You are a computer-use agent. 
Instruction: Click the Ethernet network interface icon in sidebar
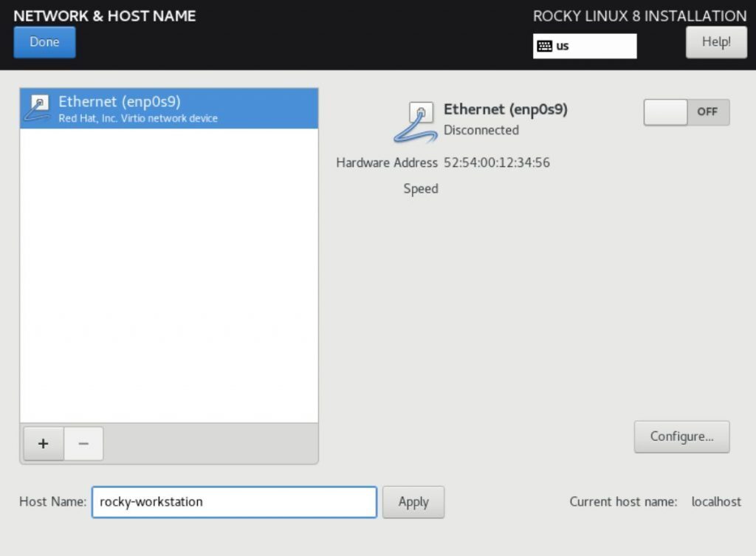click(x=38, y=107)
